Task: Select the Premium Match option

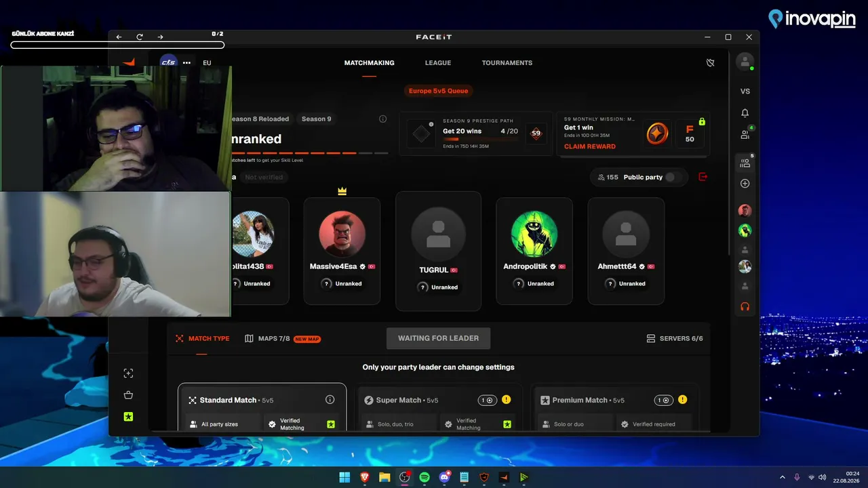Action: [616, 407]
